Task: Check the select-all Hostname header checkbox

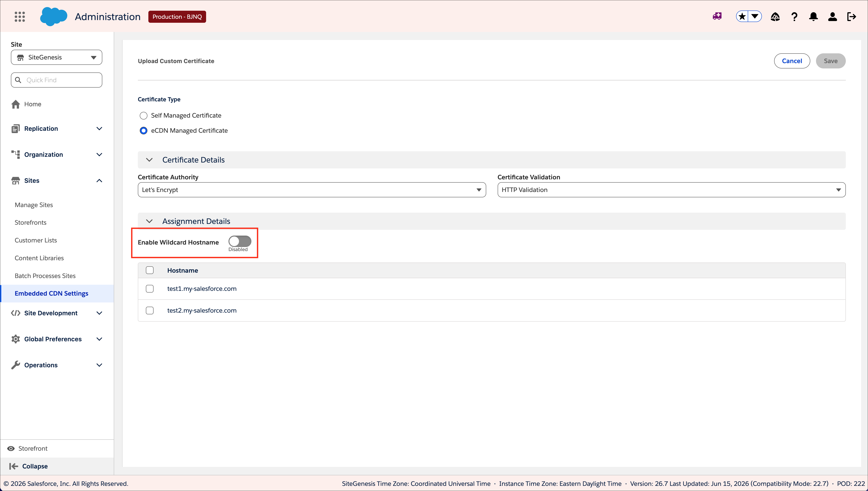Action: point(150,270)
